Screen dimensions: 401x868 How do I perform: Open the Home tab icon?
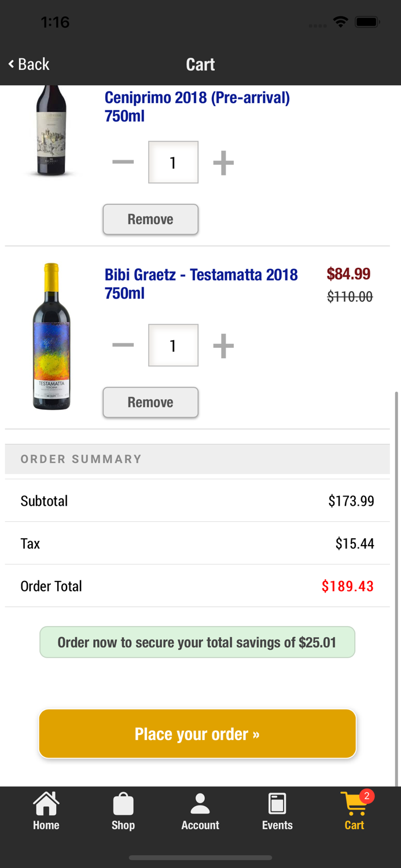coord(46,803)
